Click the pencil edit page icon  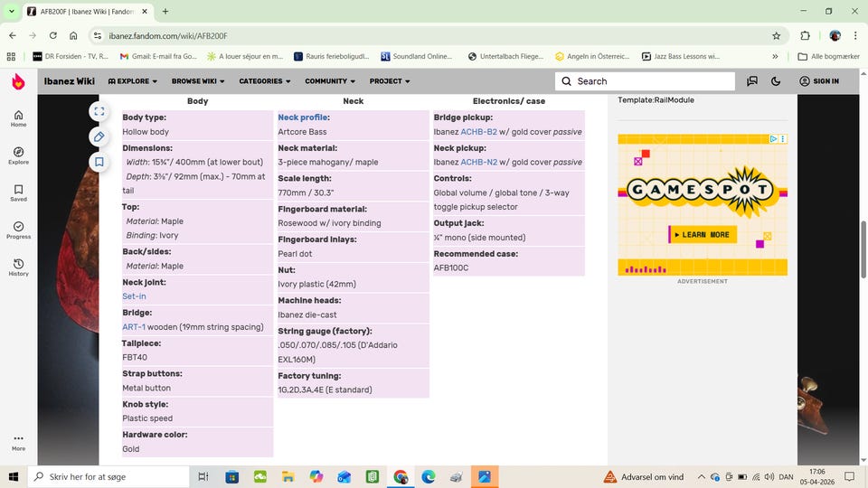pyautogui.click(x=99, y=136)
